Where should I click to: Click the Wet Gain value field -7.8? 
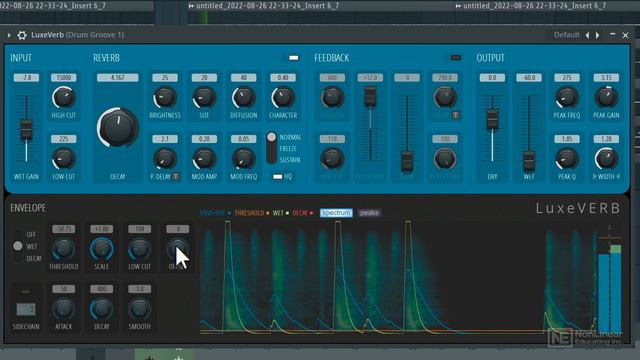coord(27,78)
